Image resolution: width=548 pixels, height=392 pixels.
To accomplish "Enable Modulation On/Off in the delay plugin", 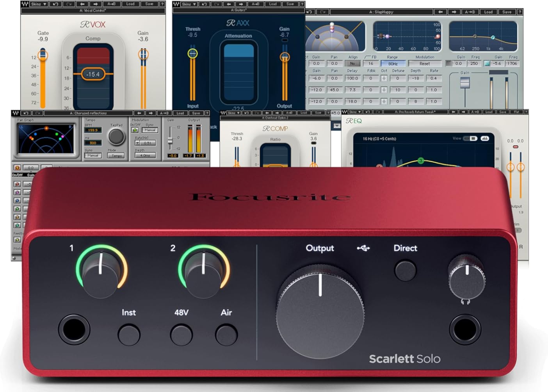I will (135, 131).
